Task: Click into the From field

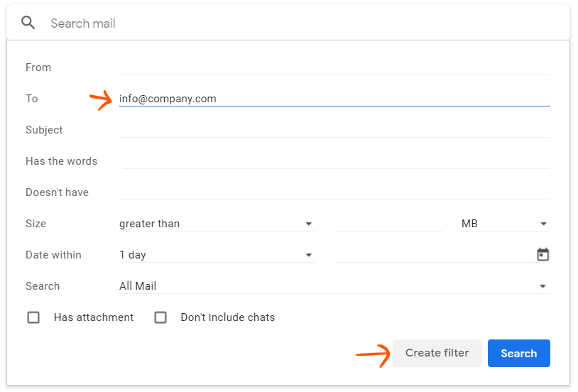Action: pyautogui.click(x=334, y=67)
